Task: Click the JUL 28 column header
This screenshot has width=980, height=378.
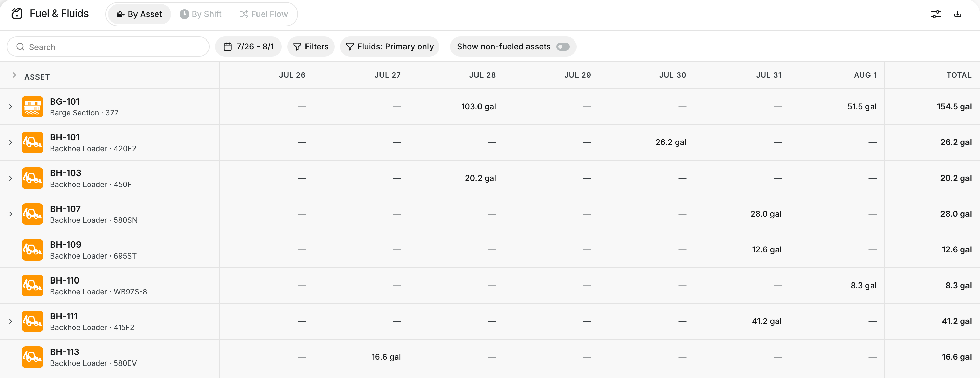Action: coord(482,75)
